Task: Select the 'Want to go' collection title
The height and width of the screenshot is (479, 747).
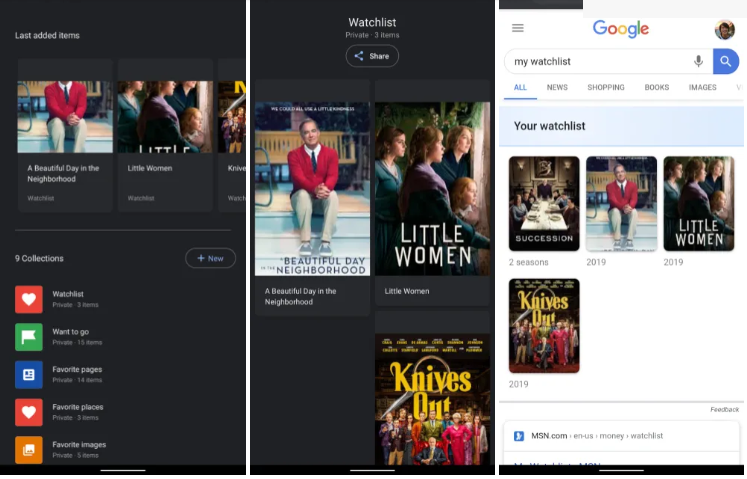Action: click(x=71, y=332)
